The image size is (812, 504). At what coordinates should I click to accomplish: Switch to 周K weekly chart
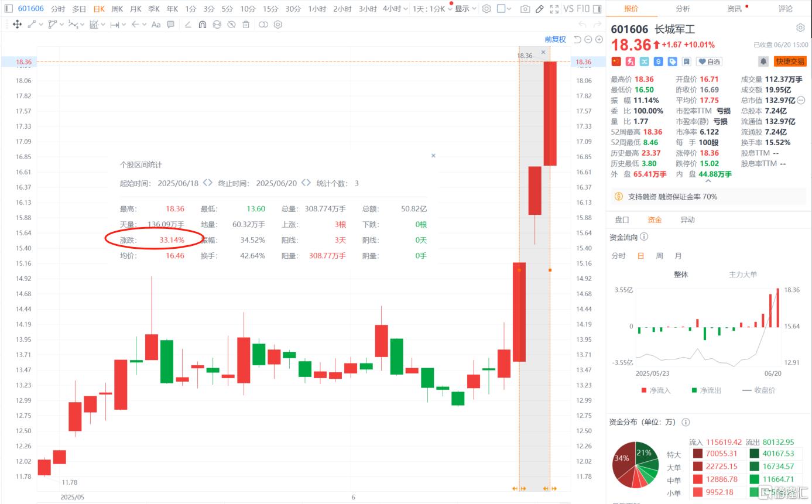(117, 9)
